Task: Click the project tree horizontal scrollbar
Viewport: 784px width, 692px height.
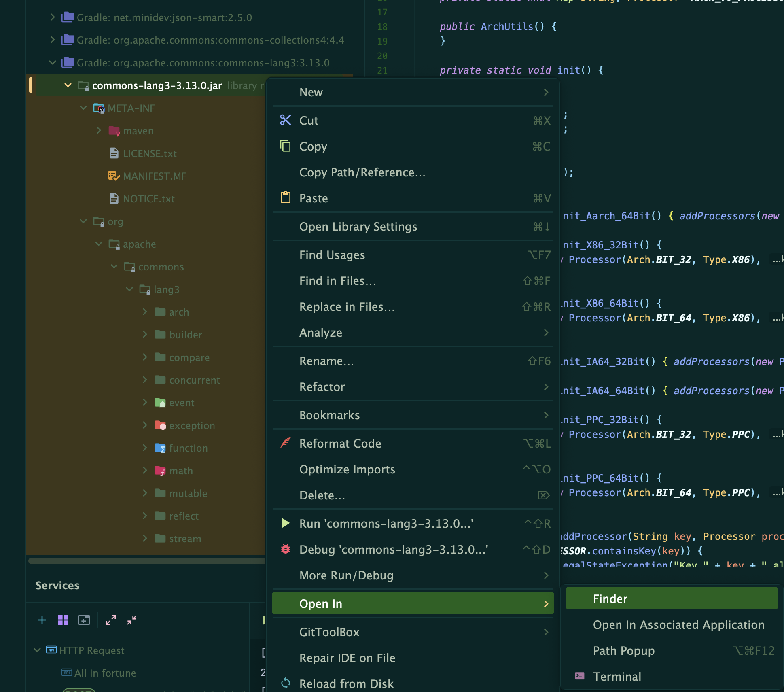Action: pos(146,561)
